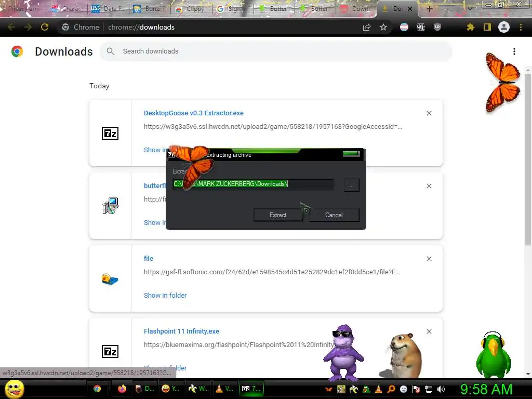This screenshot has width=532, height=399.
Task: Open the striped-flag circular extension icon
Action: [x=404, y=27]
